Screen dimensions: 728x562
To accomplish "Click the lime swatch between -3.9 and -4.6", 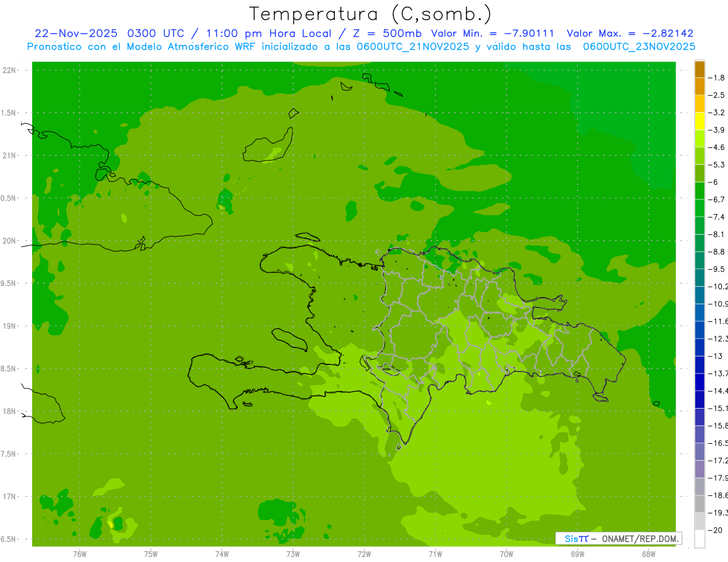I will coord(699,139).
